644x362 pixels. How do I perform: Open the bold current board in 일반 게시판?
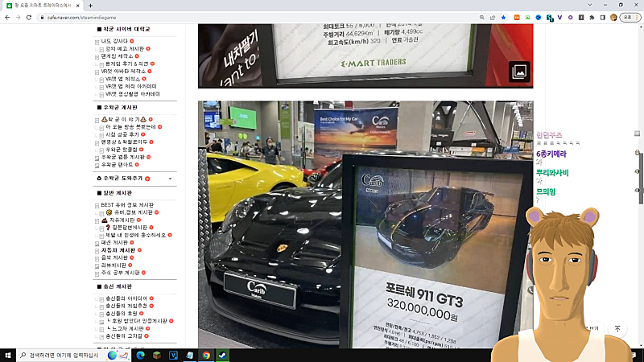click(x=118, y=250)
